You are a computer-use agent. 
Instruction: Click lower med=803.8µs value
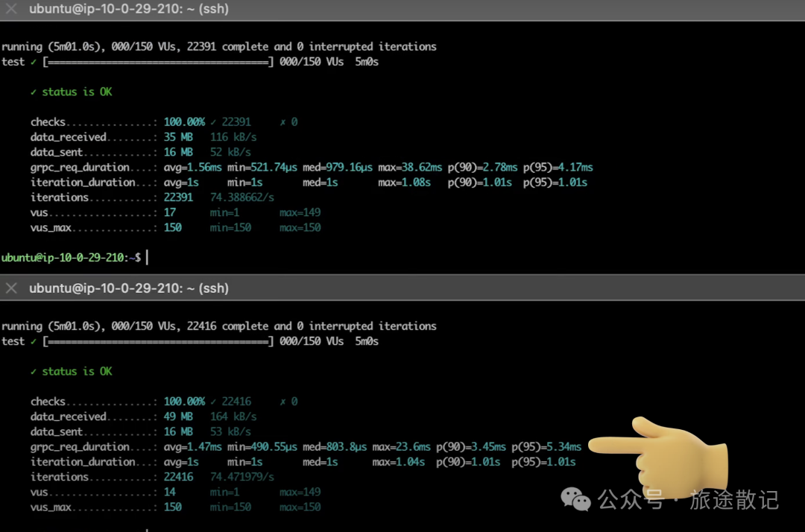[335, 447]
